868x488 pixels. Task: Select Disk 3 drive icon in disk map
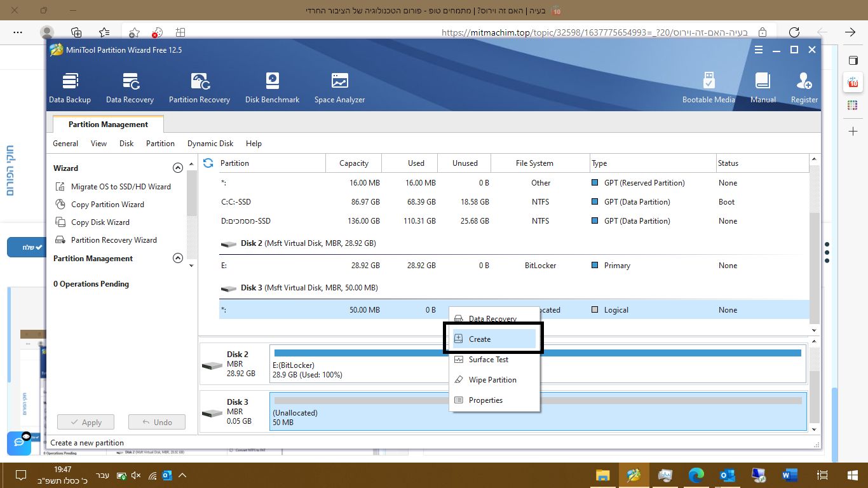pyautogui.click(x=213, y=414)
